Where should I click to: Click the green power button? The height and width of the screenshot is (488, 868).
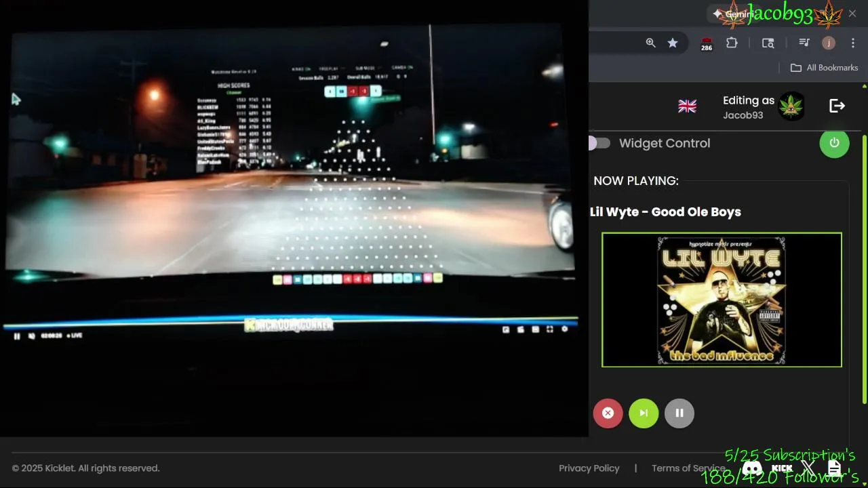834,143
